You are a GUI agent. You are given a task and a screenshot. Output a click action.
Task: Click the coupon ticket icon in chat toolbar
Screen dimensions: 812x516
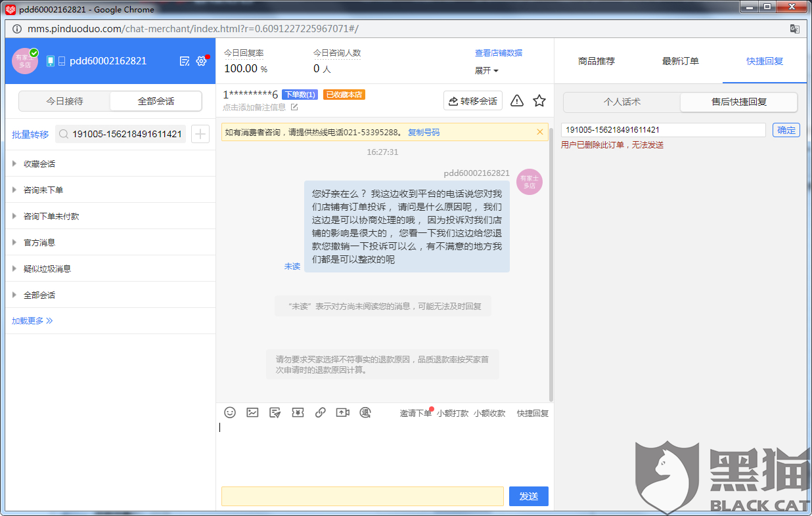(x=298, y=413)
